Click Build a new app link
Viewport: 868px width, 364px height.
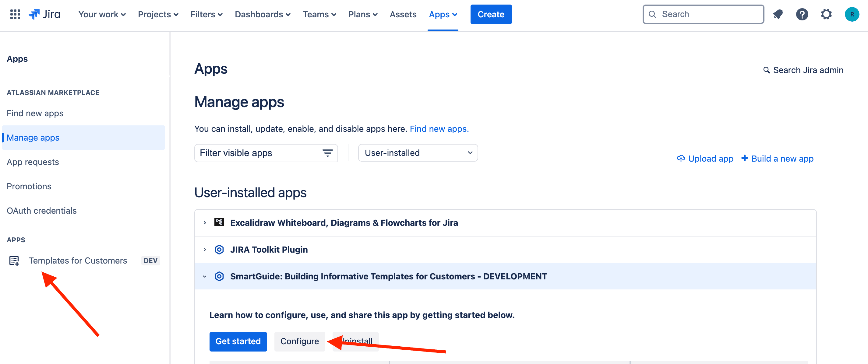pyautogui.click(x=782, y=158)
